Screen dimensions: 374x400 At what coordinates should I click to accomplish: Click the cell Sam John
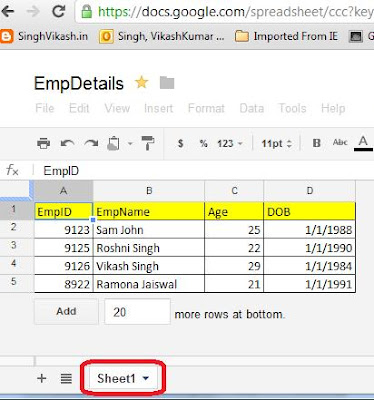[149, 230]
